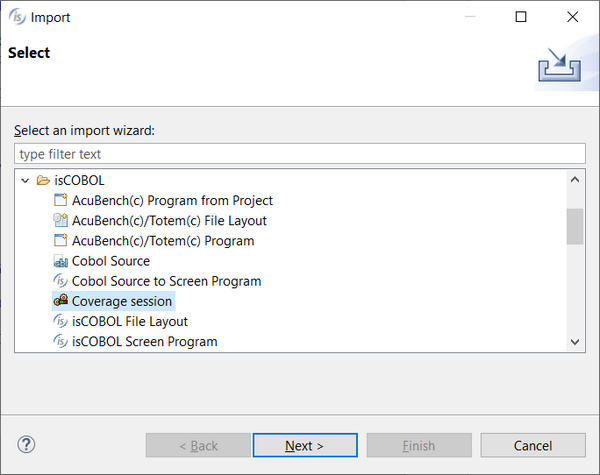Click the isCOBOL File Layout icon
Image resolution: width=600 pixels, height=475 pixels.
(60, 321)
